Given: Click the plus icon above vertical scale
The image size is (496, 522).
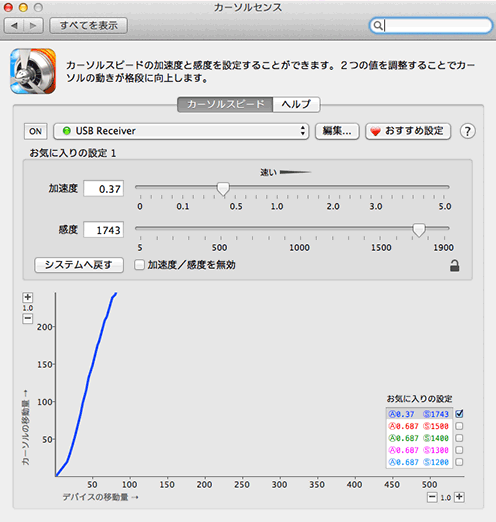Looking at the screenshot, I should tap(28, 297).
